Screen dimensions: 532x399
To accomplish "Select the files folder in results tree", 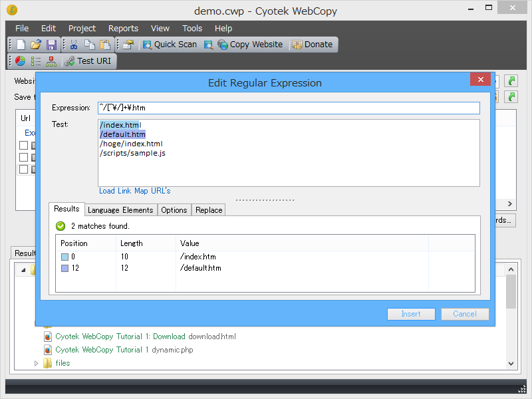I will [x=63, y=363].
